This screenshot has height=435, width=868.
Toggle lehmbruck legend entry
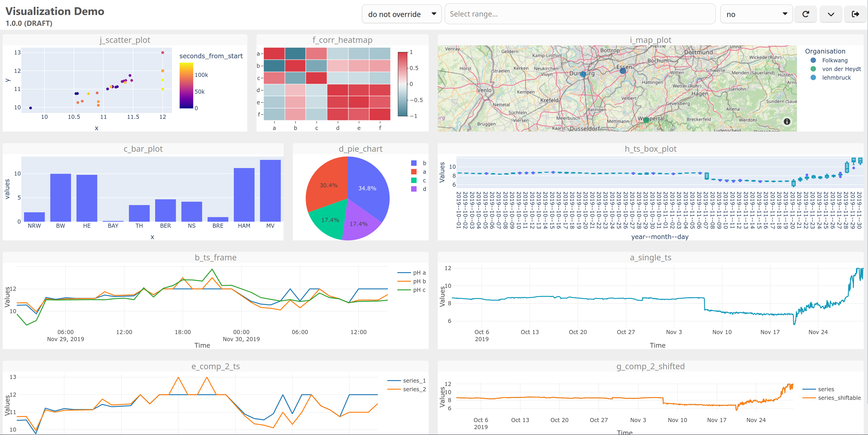tap(831, 78)
